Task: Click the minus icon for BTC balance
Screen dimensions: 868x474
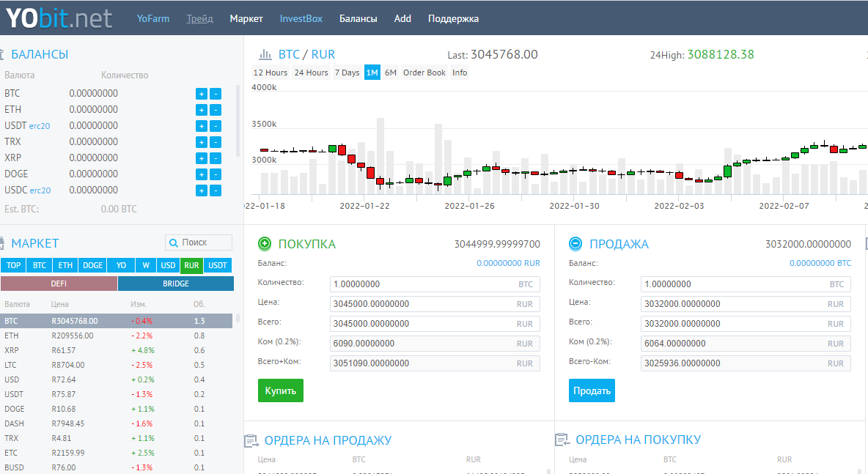Action: click(x=216, y=94)
